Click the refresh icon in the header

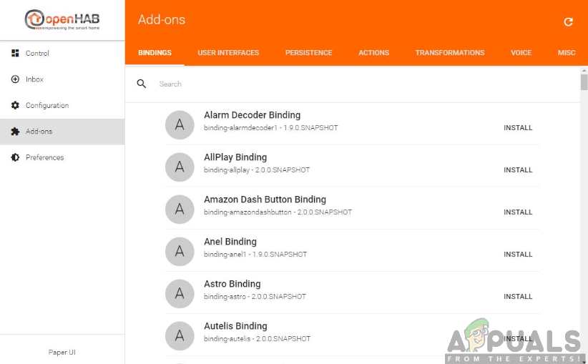(x=568, y=21)
